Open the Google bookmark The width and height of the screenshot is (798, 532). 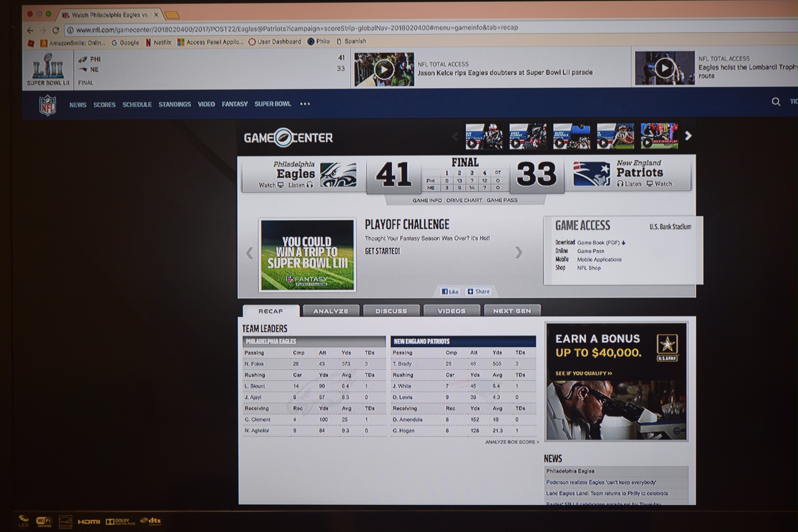tap(125, 43)
